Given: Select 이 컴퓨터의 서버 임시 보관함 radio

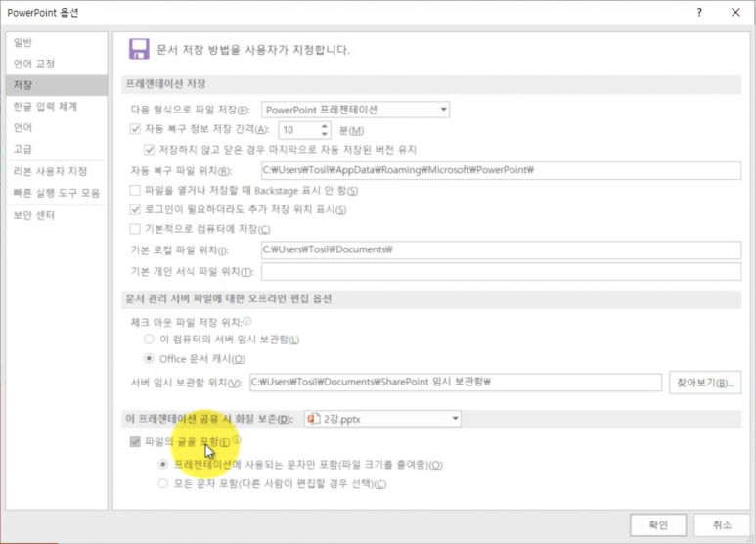Looking at the screenshot, I should 149,340.
